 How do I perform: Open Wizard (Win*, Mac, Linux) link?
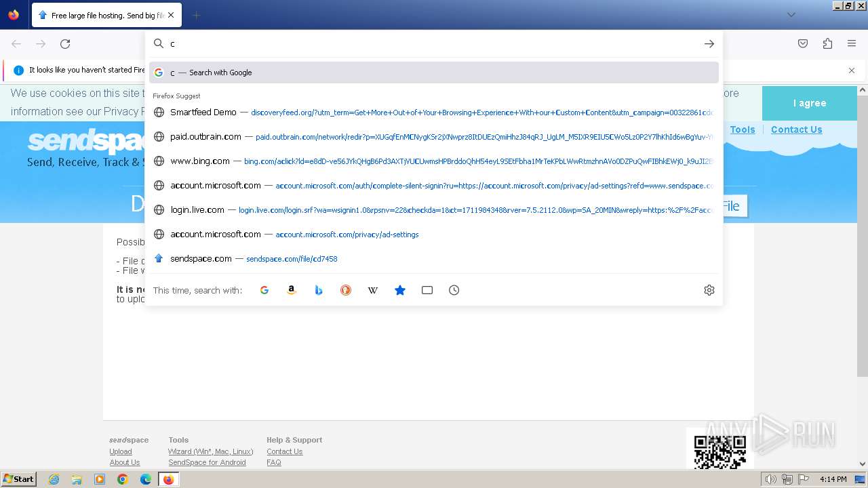211,451
